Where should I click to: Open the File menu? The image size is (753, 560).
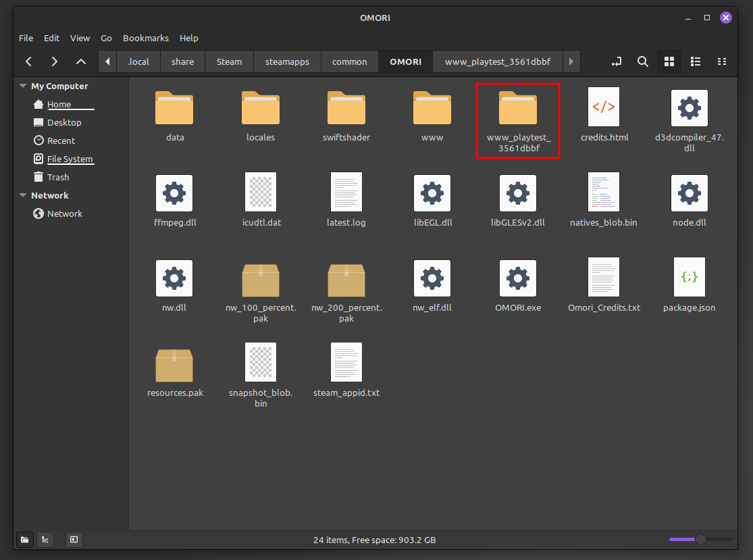(x=26, y=38)
